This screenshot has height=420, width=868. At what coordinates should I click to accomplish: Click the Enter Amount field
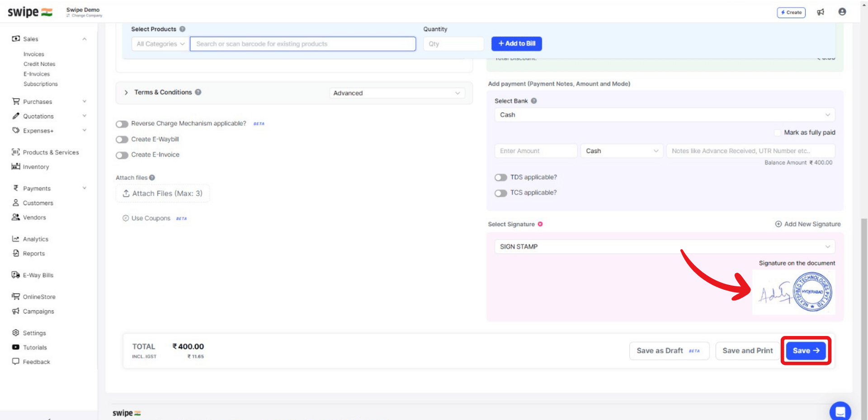(536, 151)
